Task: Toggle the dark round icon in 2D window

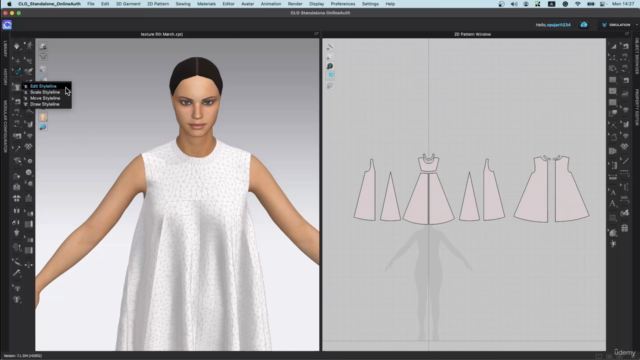Action: click(330, 66)
